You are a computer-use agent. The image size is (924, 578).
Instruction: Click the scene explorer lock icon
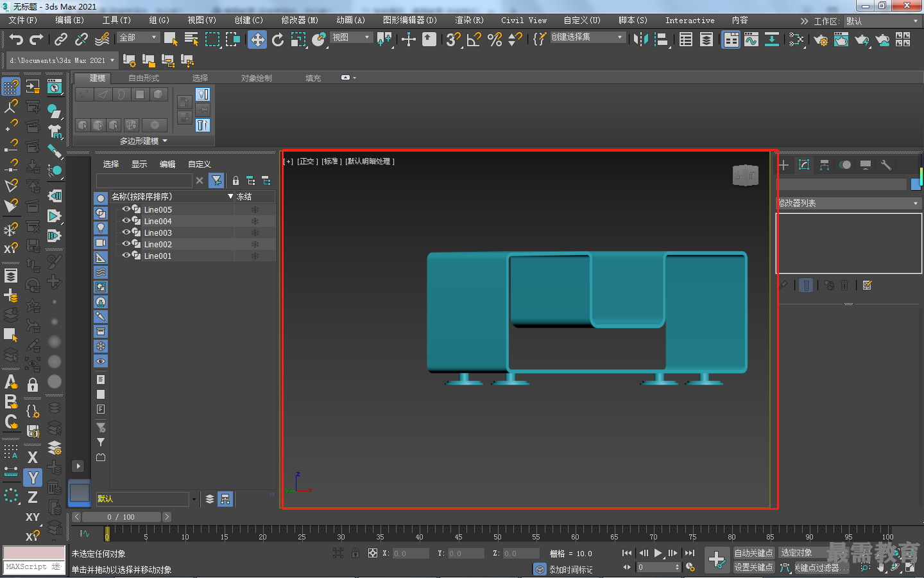pyautogui.click(x=235, y=181)
